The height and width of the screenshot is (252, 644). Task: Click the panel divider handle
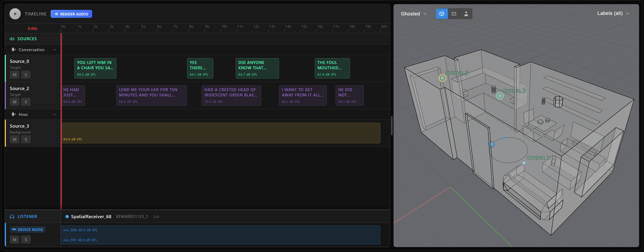(x=392, y=126)
